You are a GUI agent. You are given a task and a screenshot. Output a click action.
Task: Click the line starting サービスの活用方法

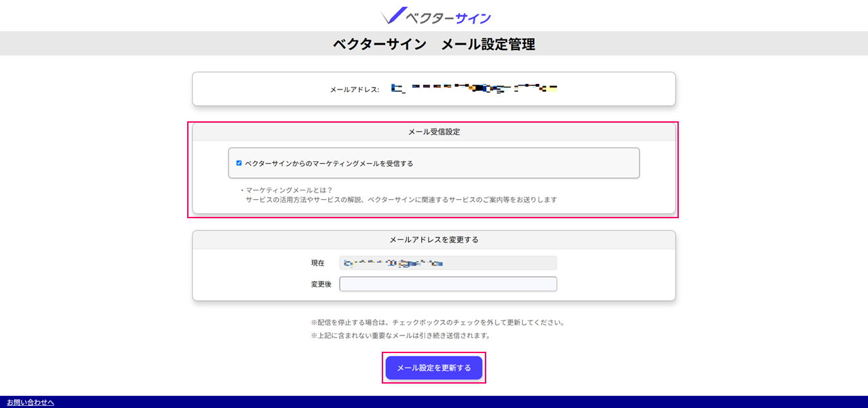click(x=401, y=200)
